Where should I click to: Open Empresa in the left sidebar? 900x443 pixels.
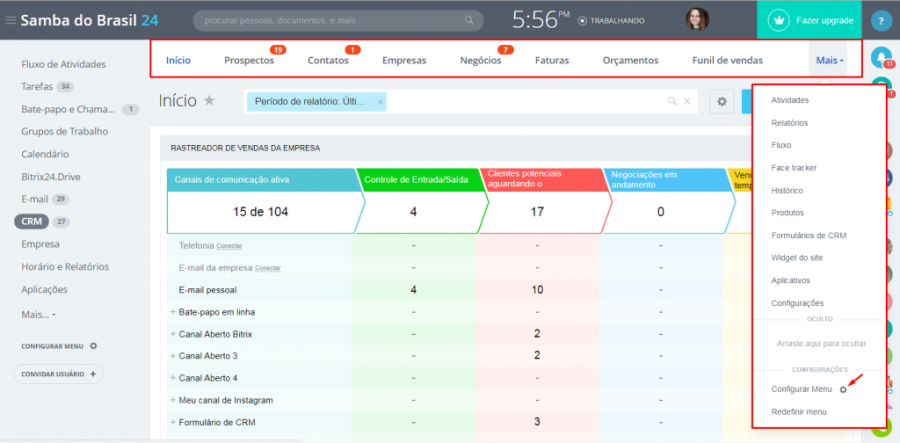click(40, 244)
